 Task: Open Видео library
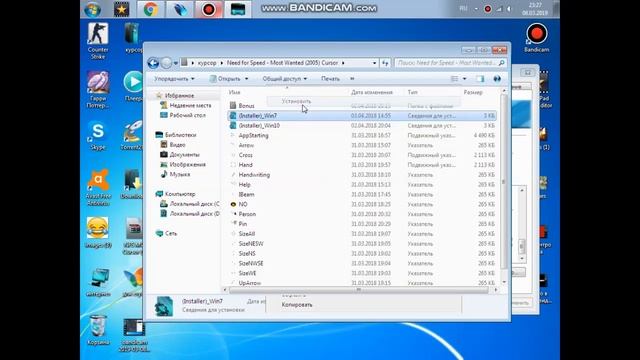point(177,144)
